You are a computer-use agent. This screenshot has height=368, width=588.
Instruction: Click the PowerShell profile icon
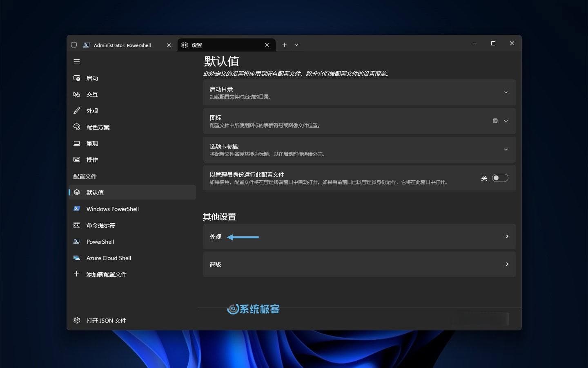[77, 241]
